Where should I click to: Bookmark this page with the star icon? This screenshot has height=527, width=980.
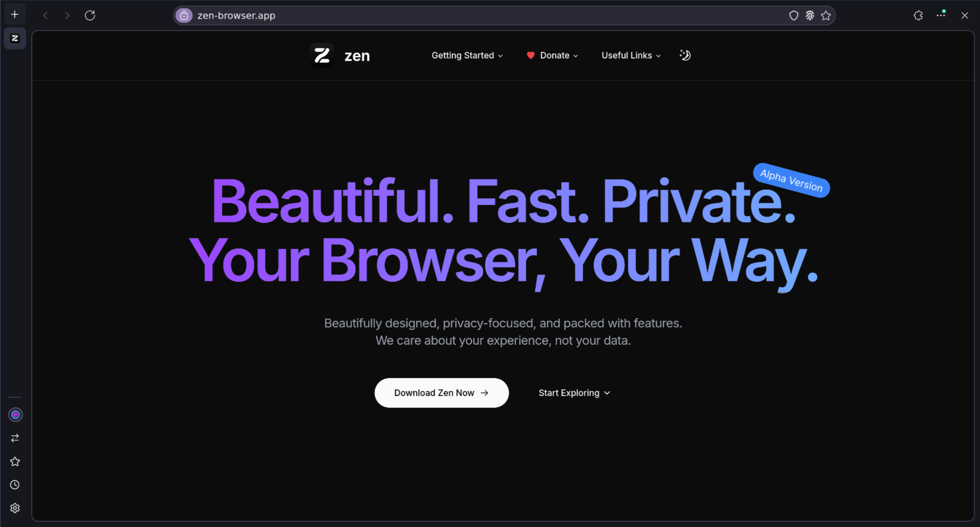pos(826,15)
